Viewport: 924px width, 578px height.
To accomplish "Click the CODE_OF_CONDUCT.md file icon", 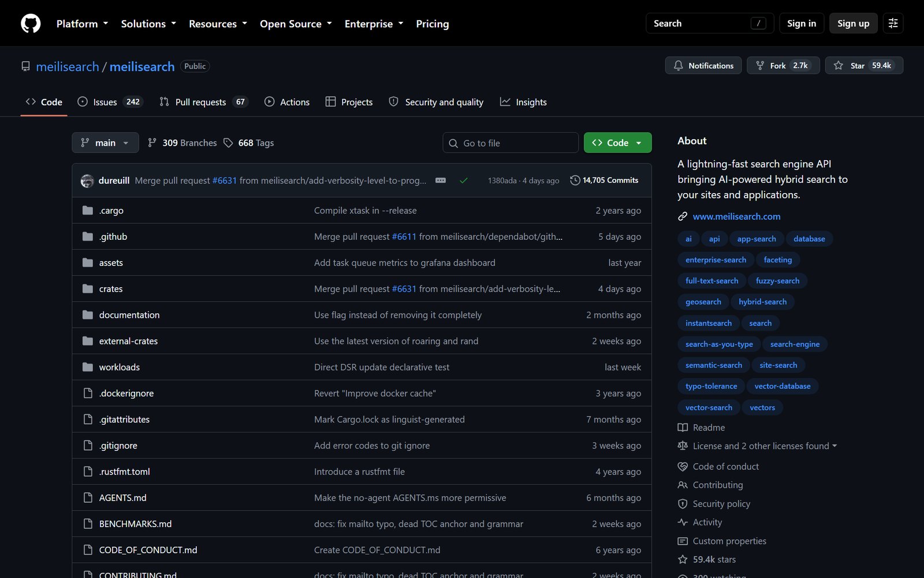I will 88,550.
